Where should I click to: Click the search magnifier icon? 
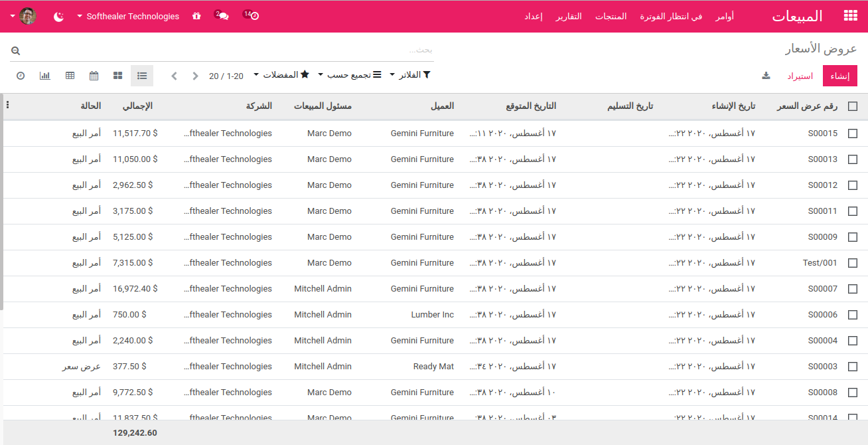(x=15, y=50)
